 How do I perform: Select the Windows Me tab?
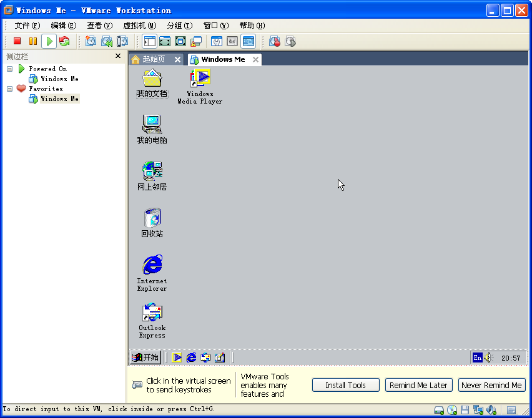click(223, 59)
